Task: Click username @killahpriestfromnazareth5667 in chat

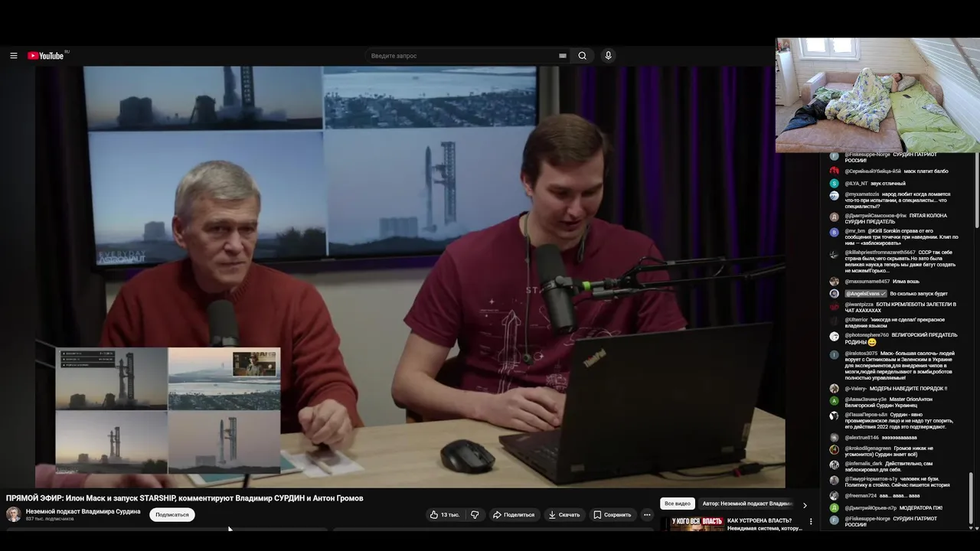Action: 880,253
